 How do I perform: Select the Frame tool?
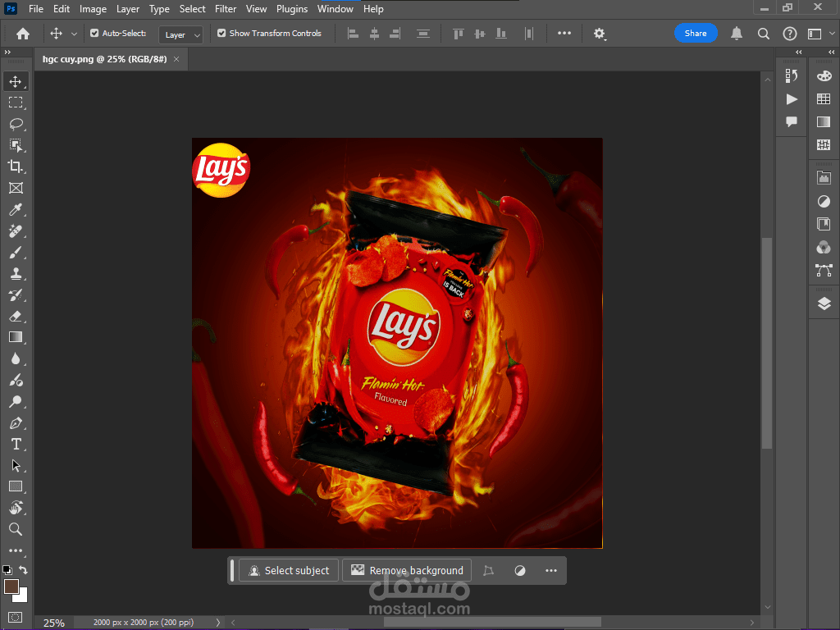(x=16, y=188)
